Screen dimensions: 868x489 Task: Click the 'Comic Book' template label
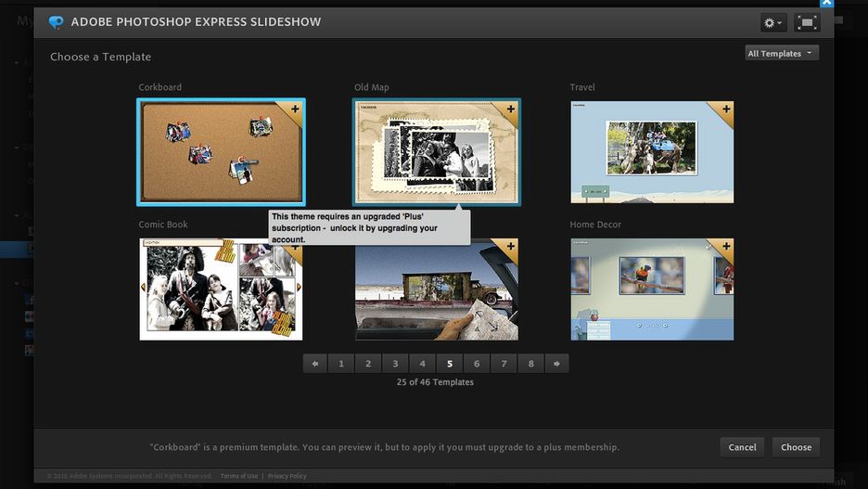[163, 225]
